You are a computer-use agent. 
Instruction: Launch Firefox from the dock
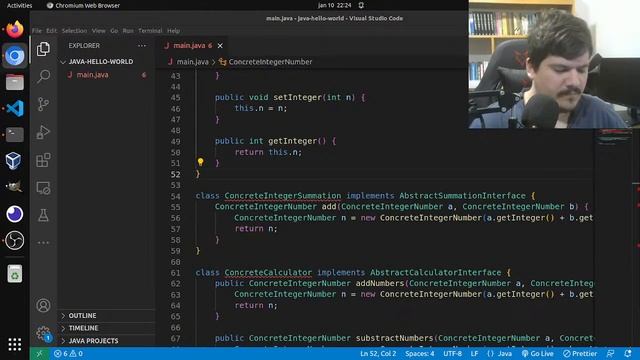coord(15,29)
